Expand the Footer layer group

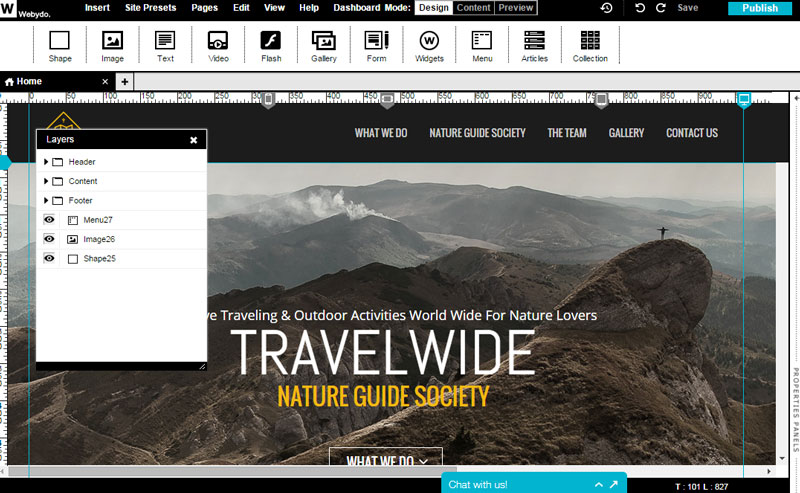(46, 201)
